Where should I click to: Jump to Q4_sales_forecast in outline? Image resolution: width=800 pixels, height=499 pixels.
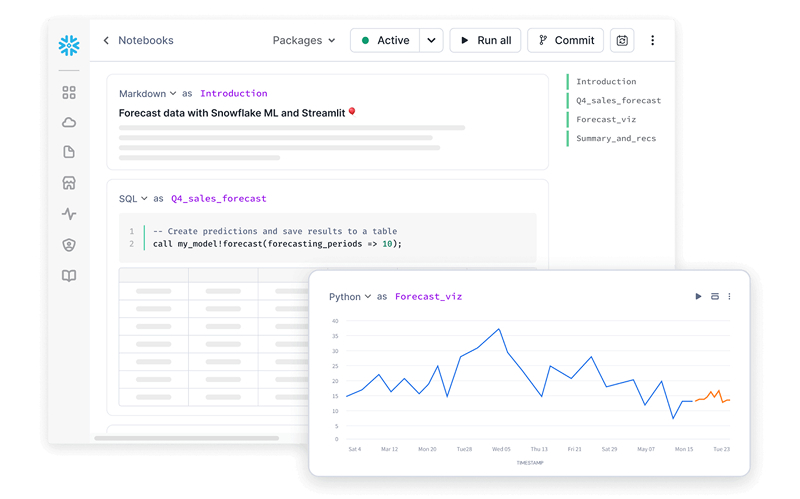tap(618, 101)
